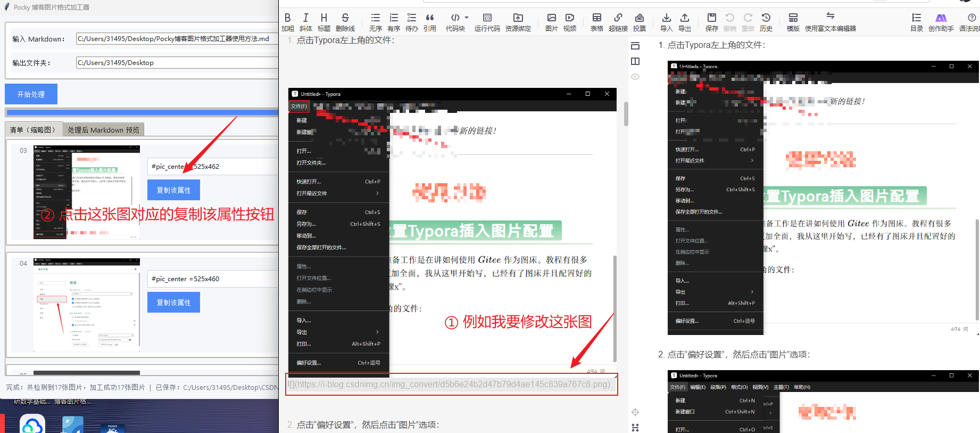
Task: Click the Pocky processing progress bar
Action: coord(142,112)
